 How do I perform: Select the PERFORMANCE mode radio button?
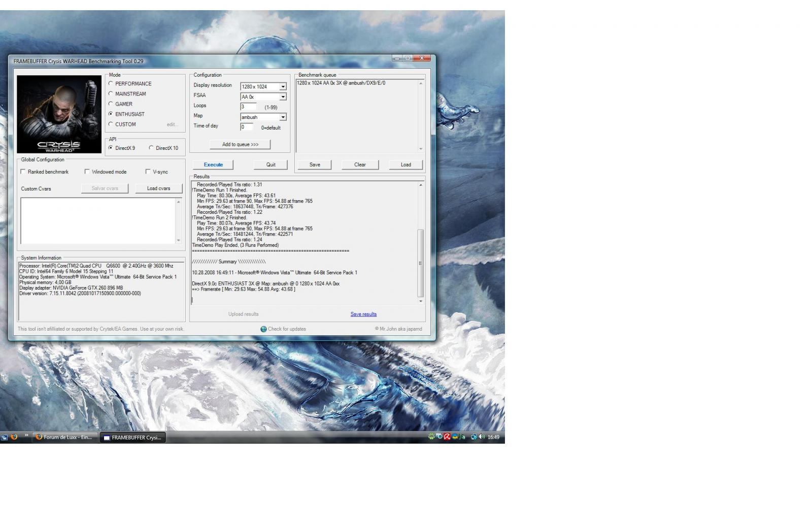pyautogui.click(x=111, y=83)
